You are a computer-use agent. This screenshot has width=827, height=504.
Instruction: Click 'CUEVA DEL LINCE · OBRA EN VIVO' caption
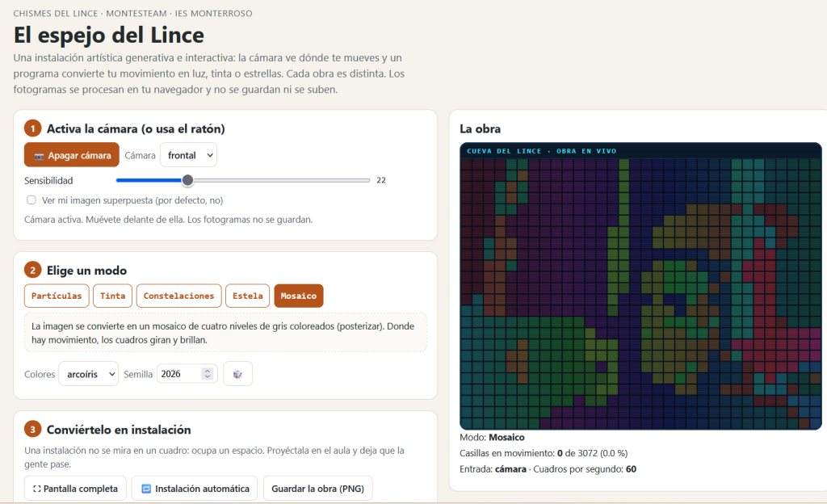(542, 151)
